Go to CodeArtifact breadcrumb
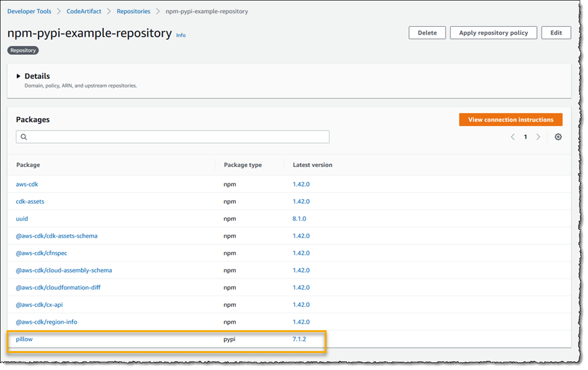This screenshot has width=588, height=370. click(84, 11)
